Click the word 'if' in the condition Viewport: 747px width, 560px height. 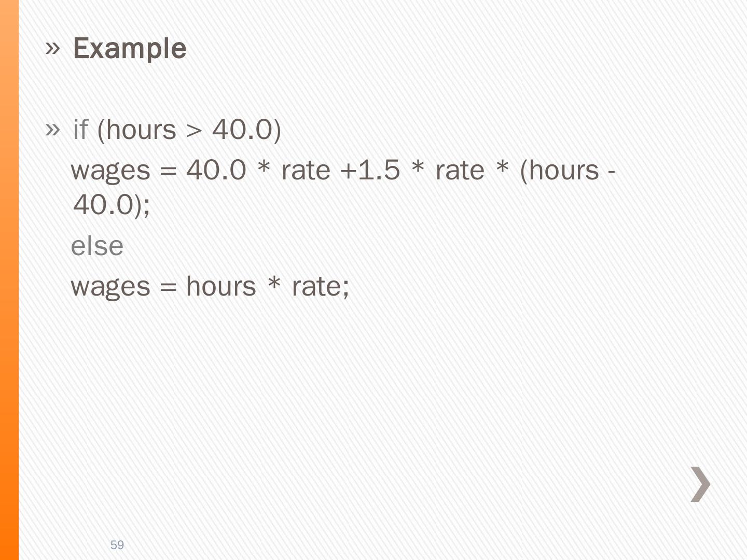tap(80, 130)
